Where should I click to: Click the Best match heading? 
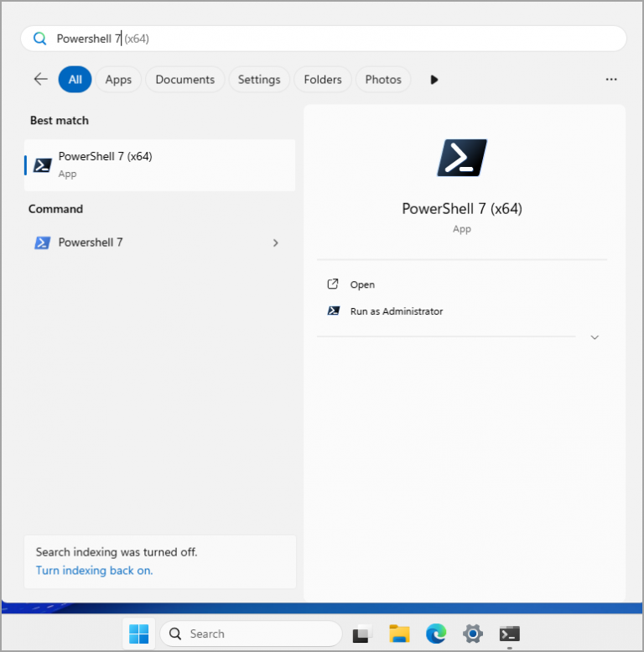[x=60, y=121]
